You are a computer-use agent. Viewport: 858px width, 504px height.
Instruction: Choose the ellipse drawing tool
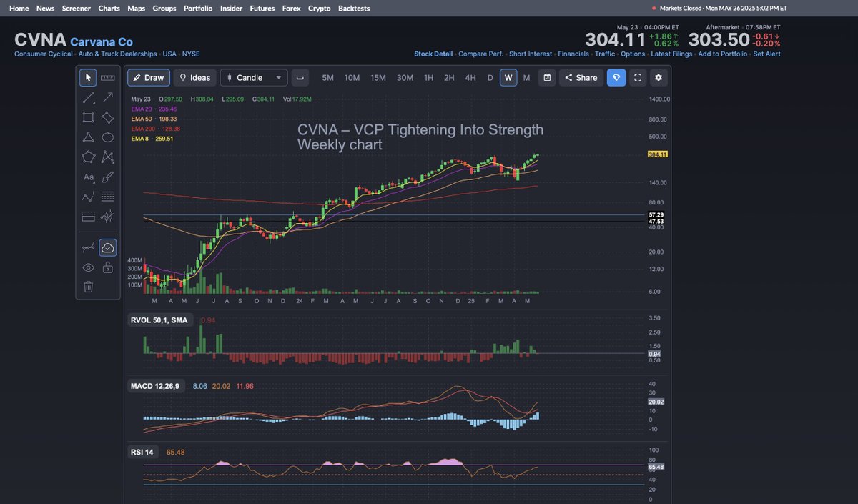(106, 137)
